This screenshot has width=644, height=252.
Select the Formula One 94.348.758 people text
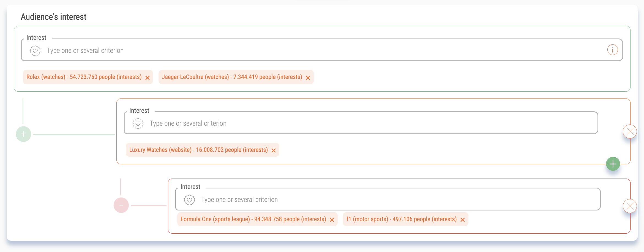pos(253,219)
